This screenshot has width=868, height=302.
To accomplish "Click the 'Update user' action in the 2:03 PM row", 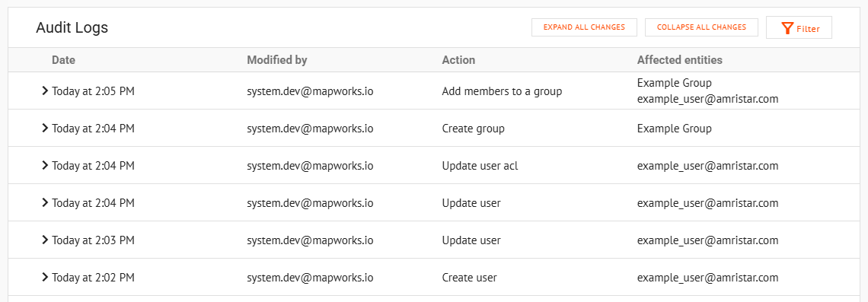I will tap(471, 240).
